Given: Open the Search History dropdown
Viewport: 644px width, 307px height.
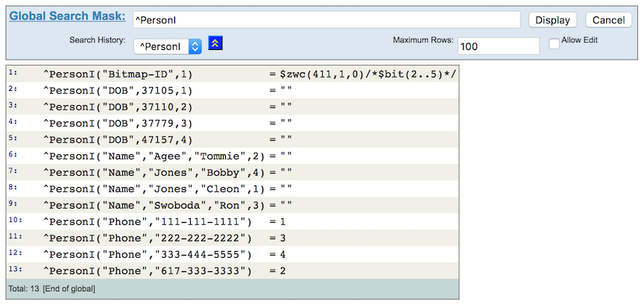Looking at the screenshot, I should click(168, 47).
